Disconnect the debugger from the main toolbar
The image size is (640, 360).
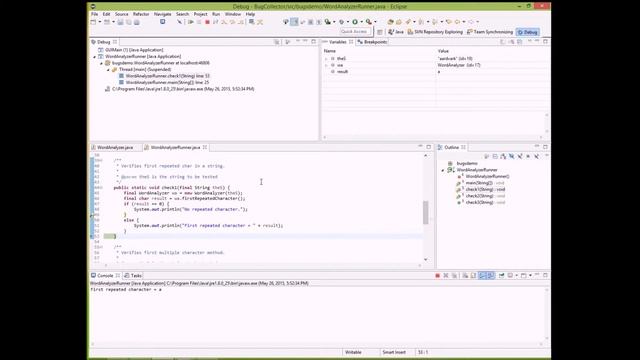point(215,22)
